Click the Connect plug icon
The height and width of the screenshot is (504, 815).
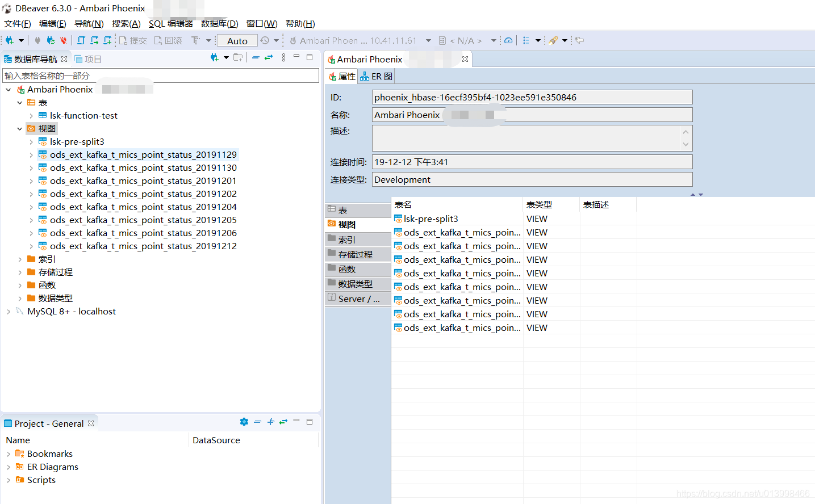[x=37, y=40]
